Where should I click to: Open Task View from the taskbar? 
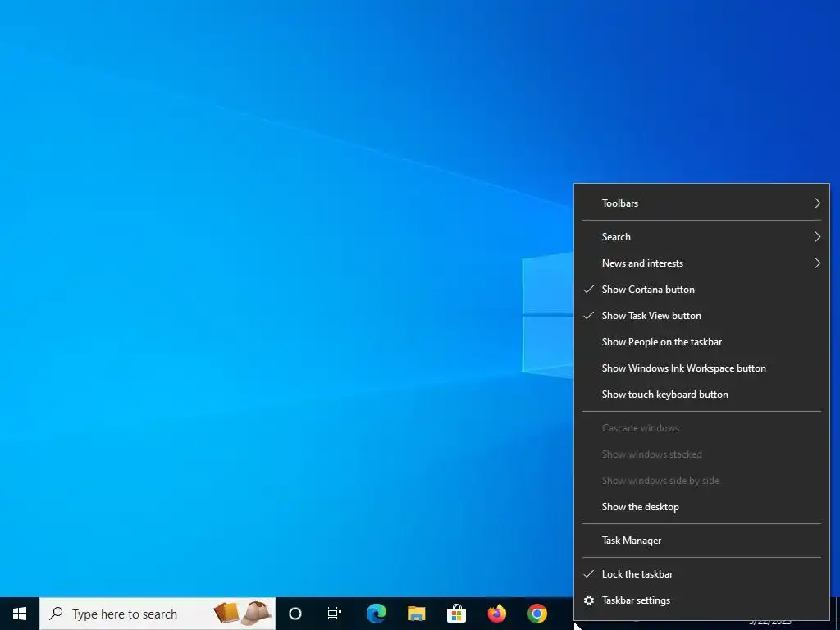click(335, 614)
